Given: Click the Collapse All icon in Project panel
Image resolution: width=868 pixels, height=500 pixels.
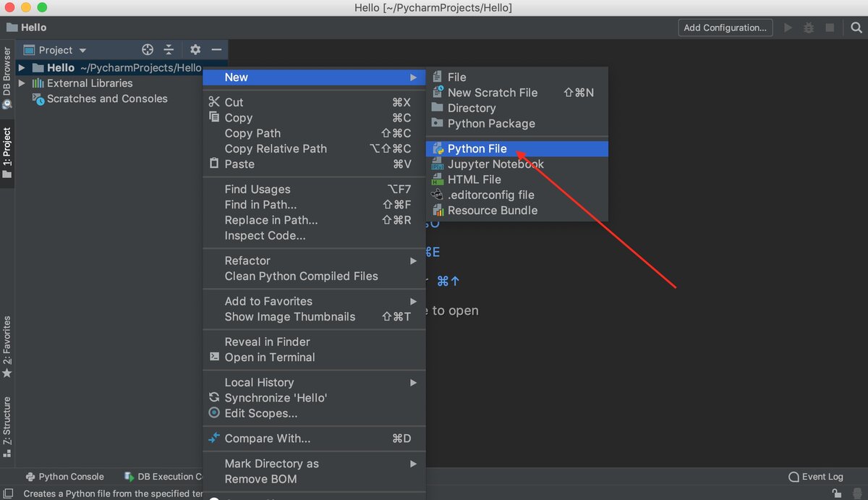Looking at the screenshot, I should 169,50.
